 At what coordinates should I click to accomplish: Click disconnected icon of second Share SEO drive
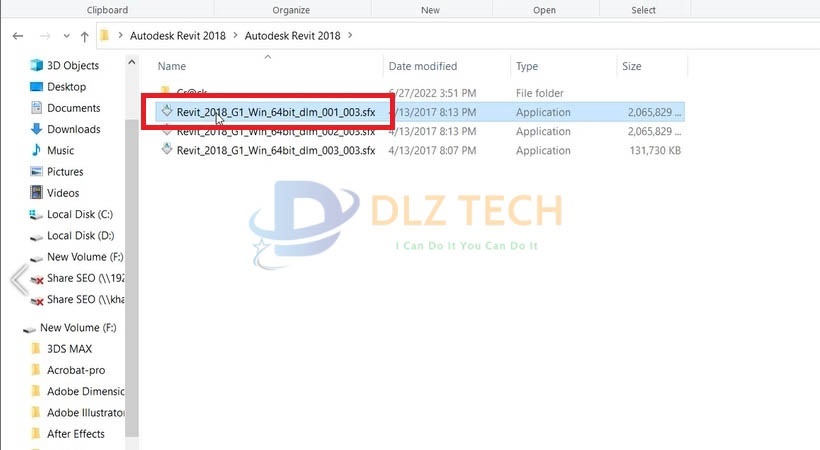(37, 301)
